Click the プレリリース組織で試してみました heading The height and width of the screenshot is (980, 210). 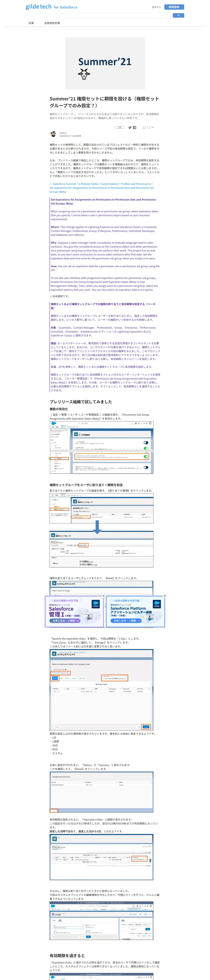[81, 402]
